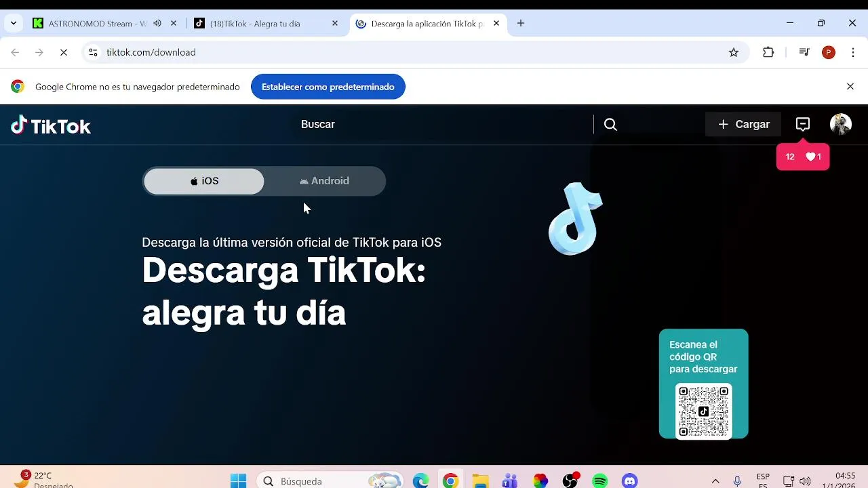Open the Chrome profile P button
This screenshot has height=488, width=868.
pyautogui.click(x=829, y=52)
